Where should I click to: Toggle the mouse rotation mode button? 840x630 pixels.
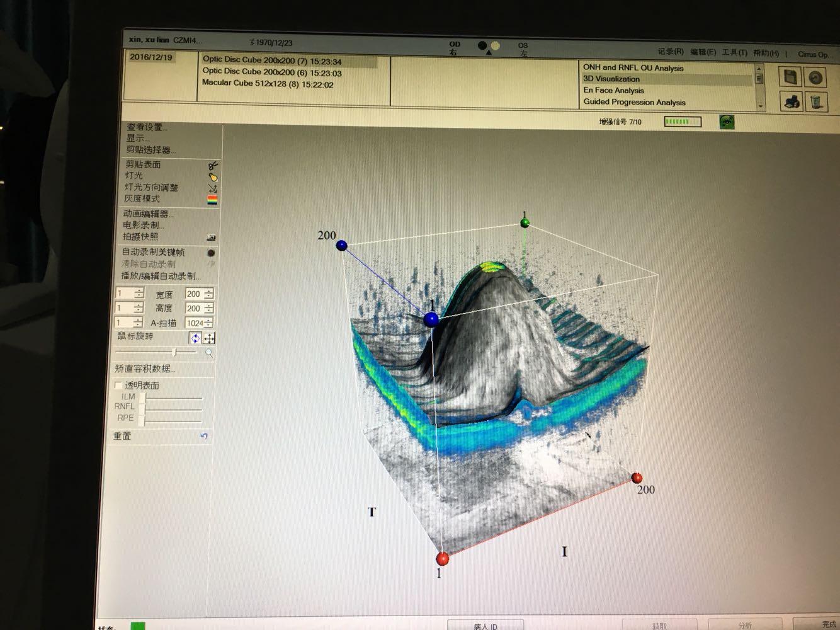click(196, 338)
